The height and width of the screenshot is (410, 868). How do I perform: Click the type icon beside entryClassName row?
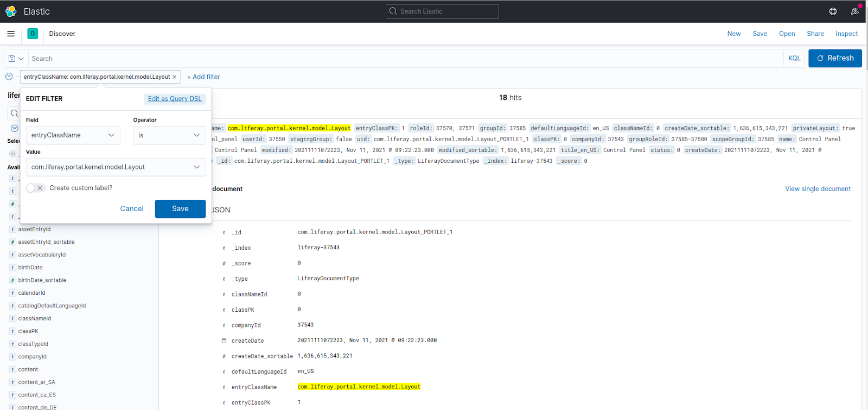[224, 387]
